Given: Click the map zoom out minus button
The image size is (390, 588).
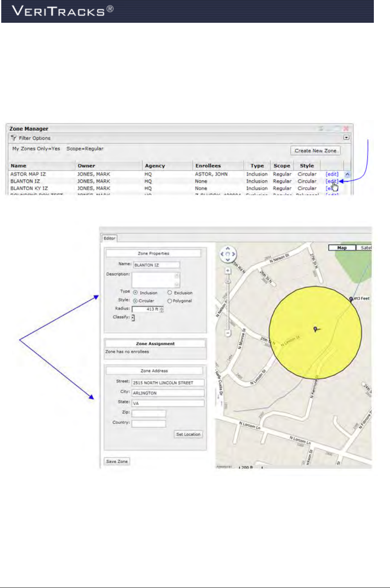Looking at the screenshot, I should click(228, 333).
